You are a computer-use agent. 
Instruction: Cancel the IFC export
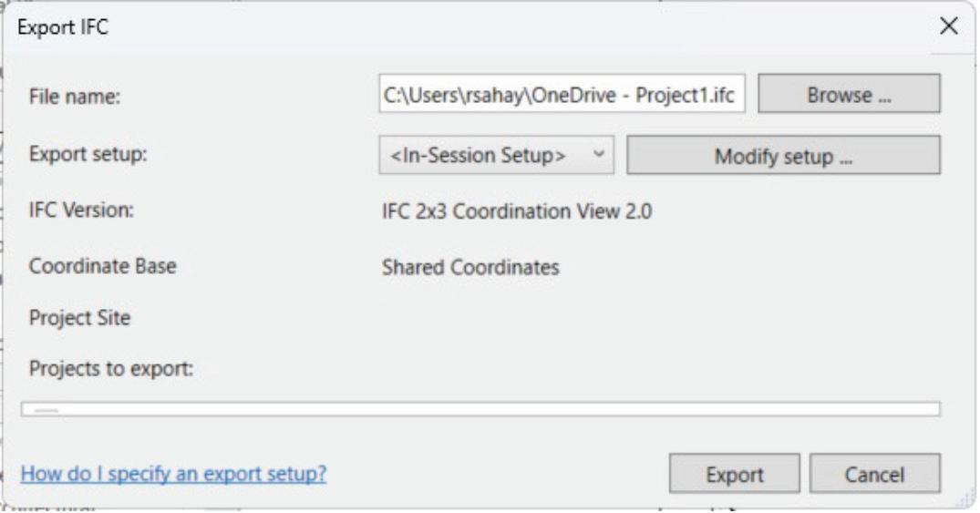[874, 474]
